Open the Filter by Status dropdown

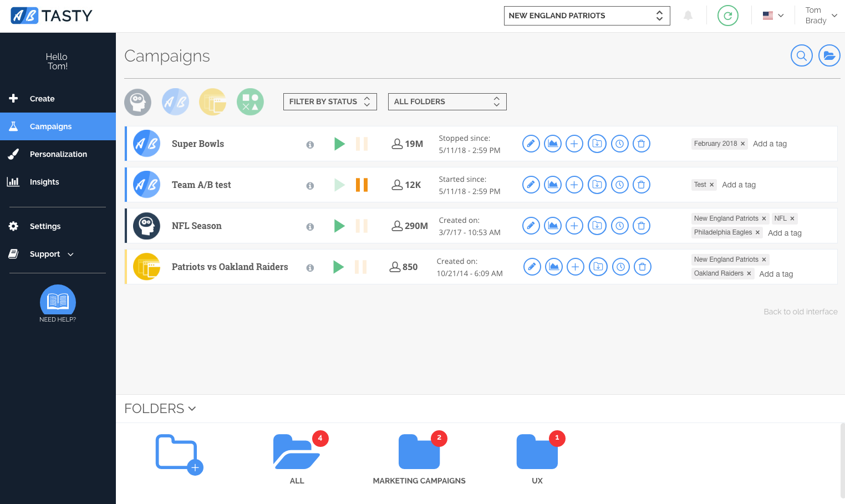point(330,101)
